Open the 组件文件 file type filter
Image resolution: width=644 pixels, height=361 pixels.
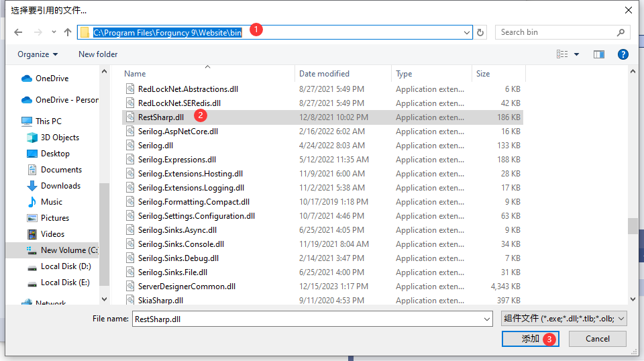click(564, 319)
